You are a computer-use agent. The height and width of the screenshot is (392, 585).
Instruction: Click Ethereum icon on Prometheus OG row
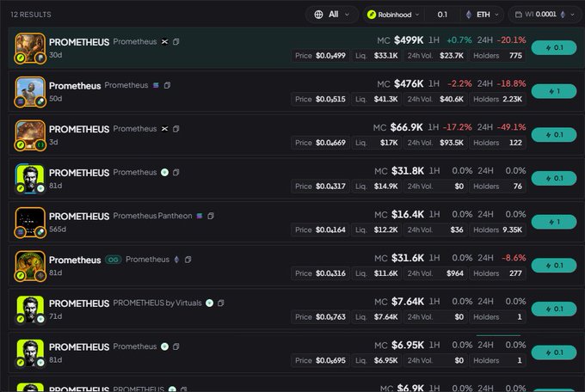click(x=177, y=260)
